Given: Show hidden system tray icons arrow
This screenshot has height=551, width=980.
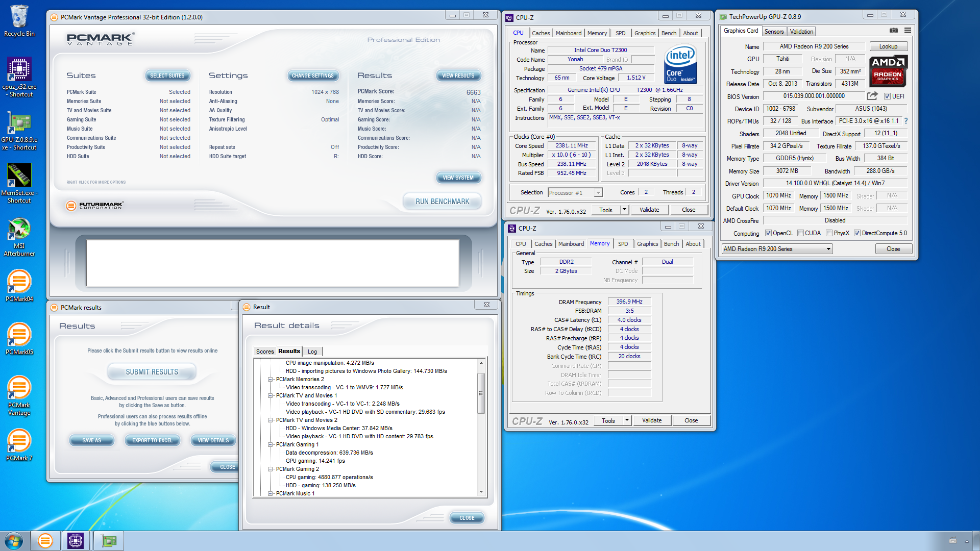Looking at the screenshot, I should [x=966, y=541].
